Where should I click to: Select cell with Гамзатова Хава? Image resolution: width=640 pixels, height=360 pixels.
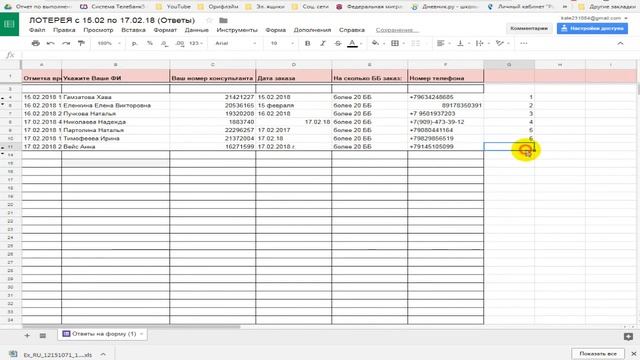116,97
